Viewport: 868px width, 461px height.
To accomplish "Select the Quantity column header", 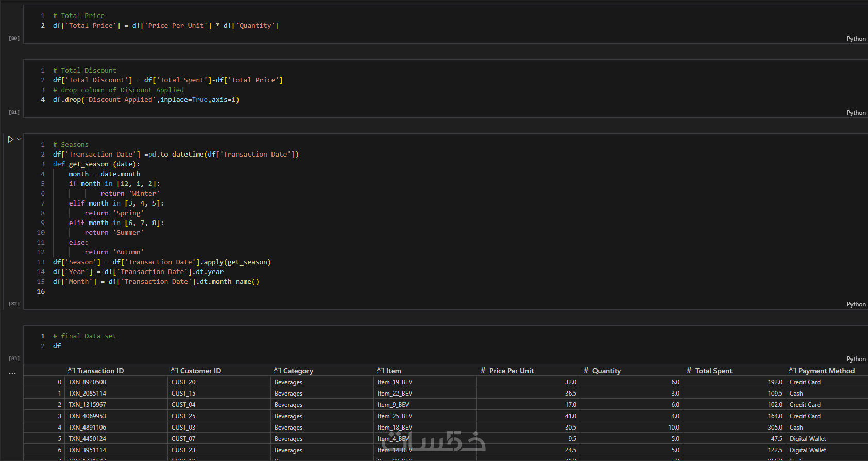I will coord(606,371).
